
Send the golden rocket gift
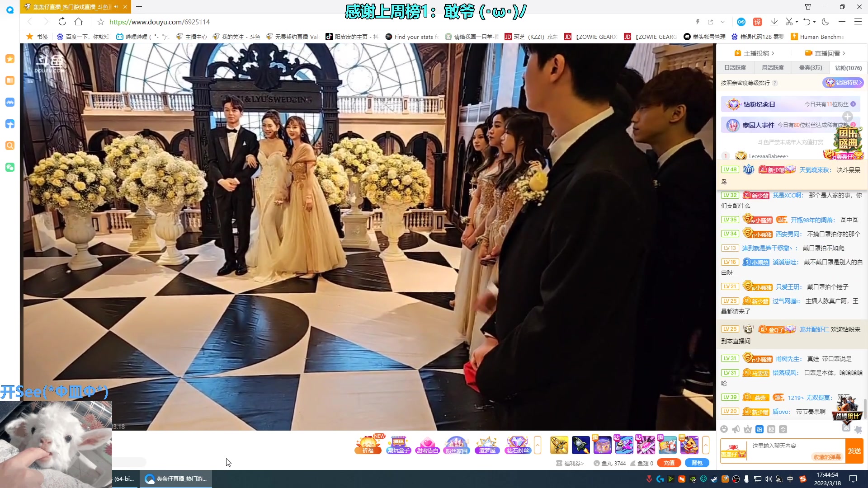tap(559, 445)
